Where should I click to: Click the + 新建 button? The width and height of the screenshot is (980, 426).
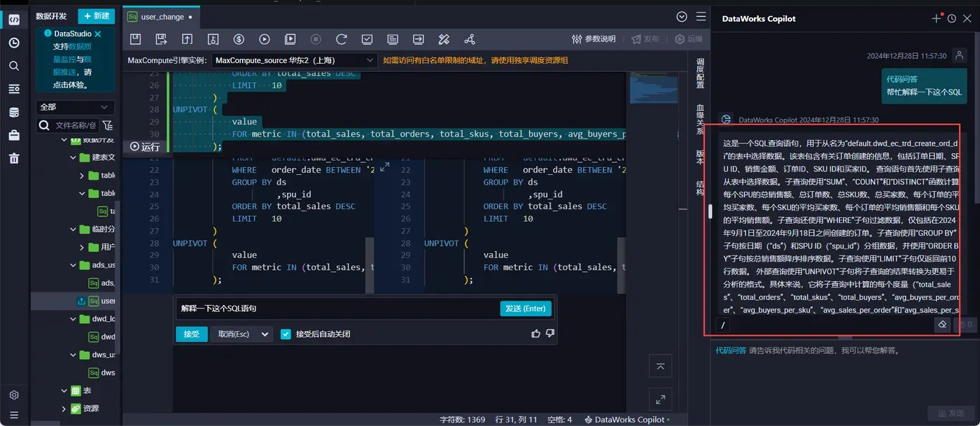pos(96,15)
